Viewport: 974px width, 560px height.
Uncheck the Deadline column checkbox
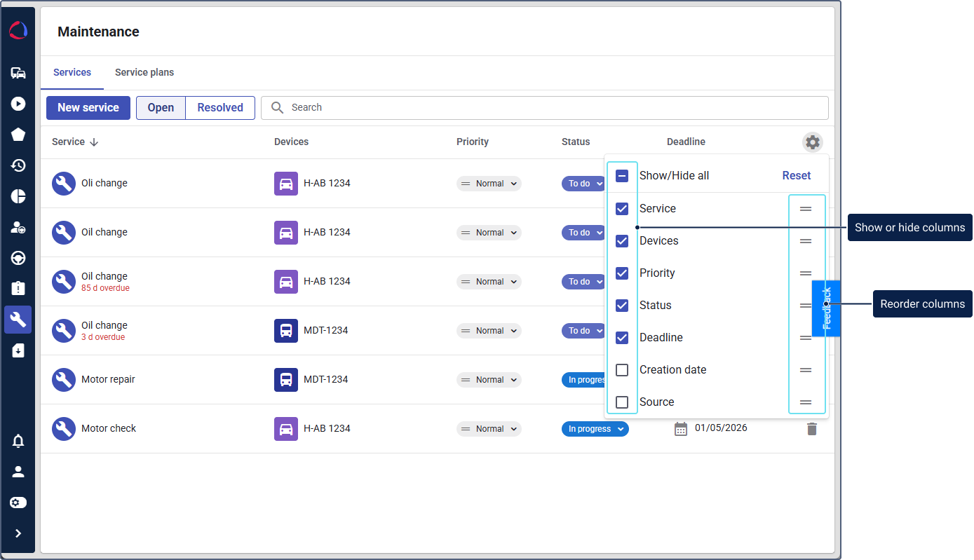(622, 338)
